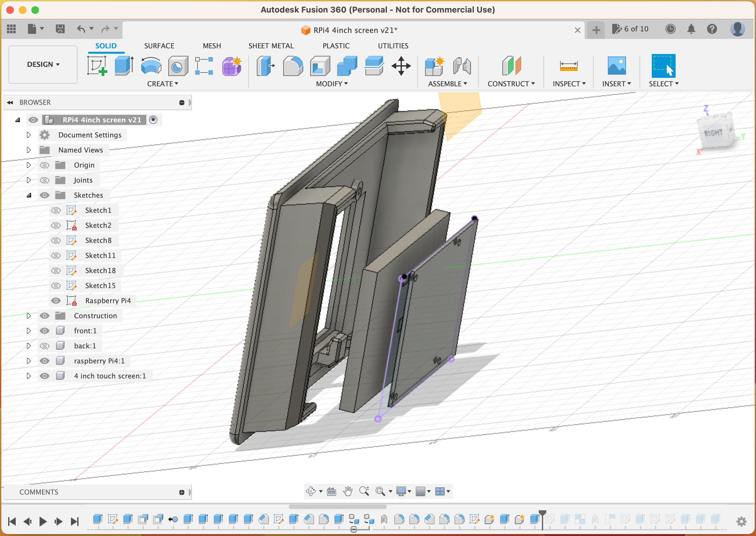Click the Create Sketch tool icon
The image size is (756, 536).
point(97,66)
